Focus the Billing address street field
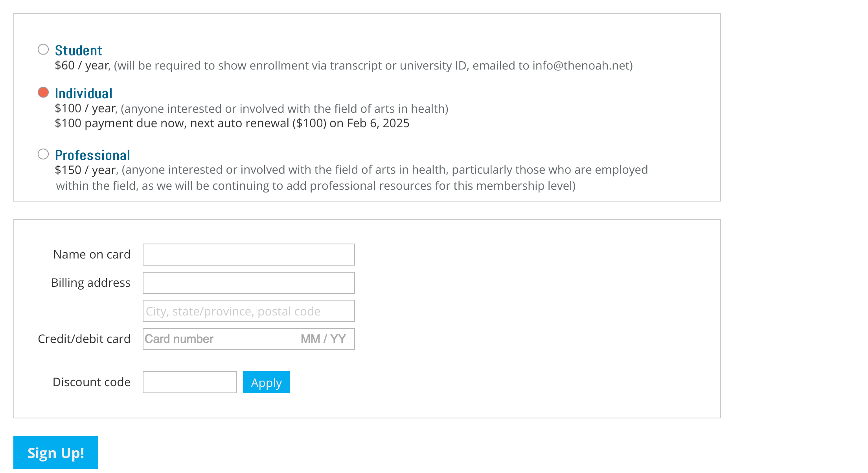 [249, 283]
